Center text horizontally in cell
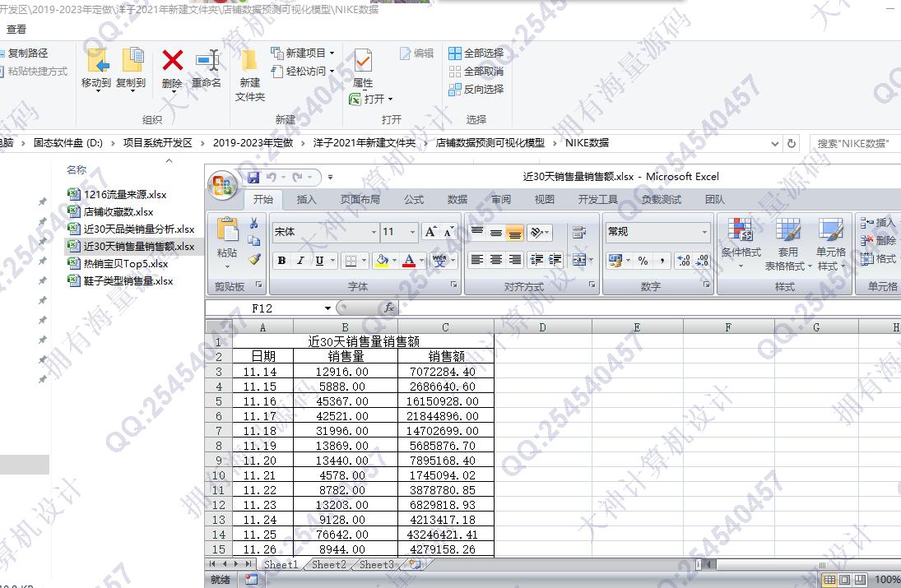 point(496,260)
